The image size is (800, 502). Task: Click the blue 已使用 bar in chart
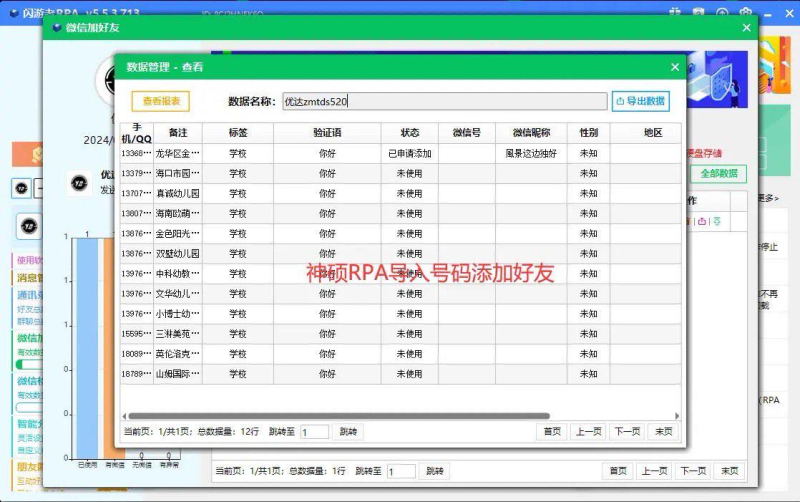coord(87,348)
